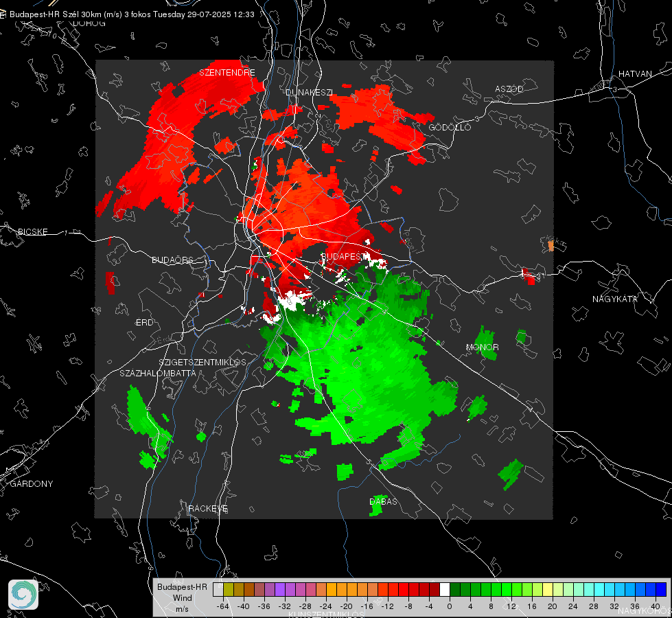Click the BUDAPEST city label

[x=343, y=256]
